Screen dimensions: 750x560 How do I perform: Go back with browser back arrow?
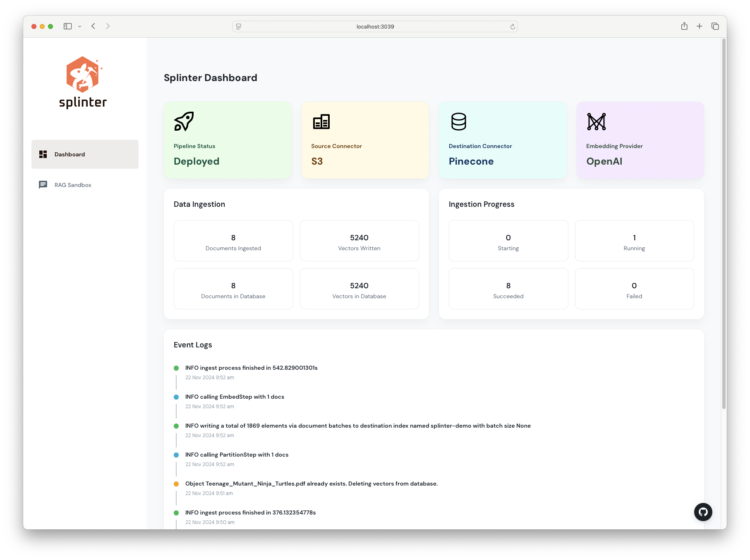(x=93, y=26)
